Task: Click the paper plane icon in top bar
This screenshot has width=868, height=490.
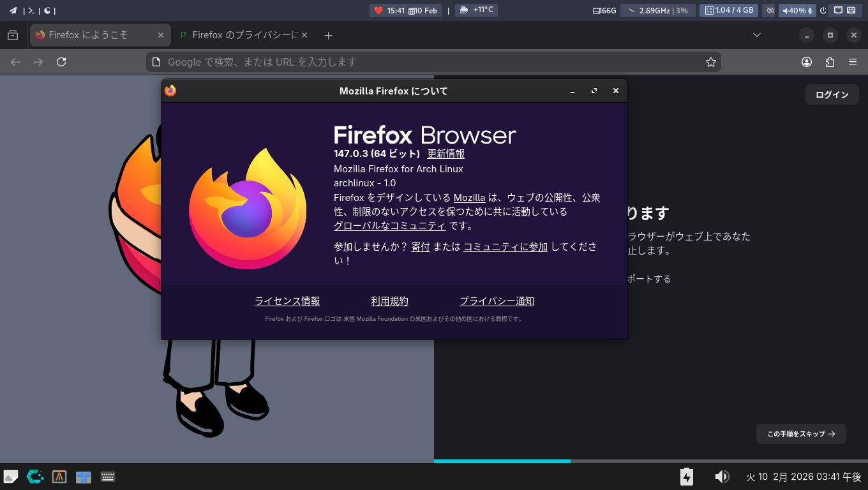Action: [x=13, y=10]
